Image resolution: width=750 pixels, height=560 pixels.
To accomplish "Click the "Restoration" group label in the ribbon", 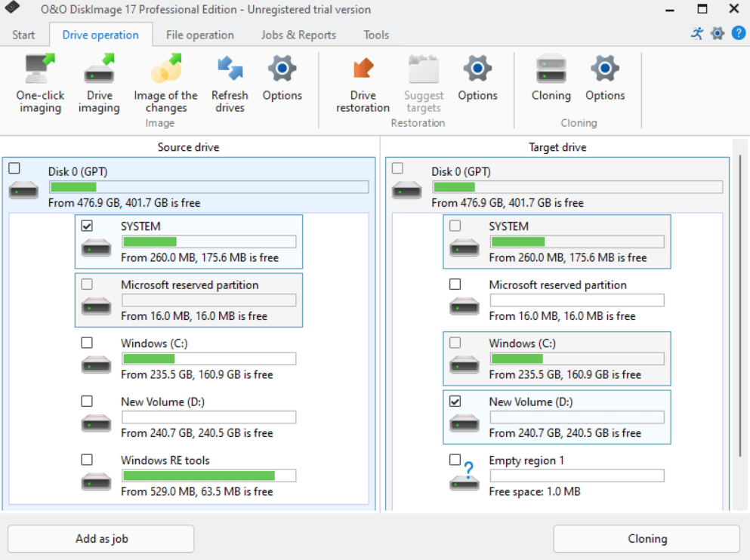I will coord(418,123).
